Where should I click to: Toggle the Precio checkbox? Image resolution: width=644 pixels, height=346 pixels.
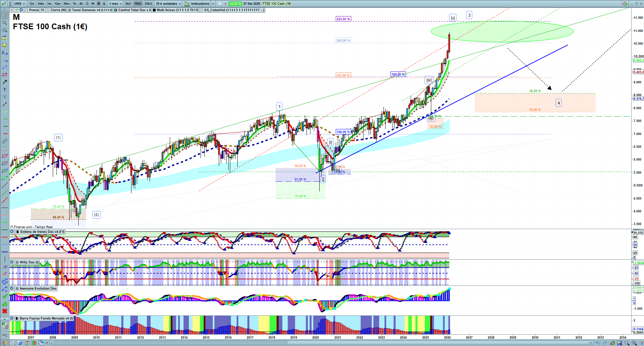[27, 10]
